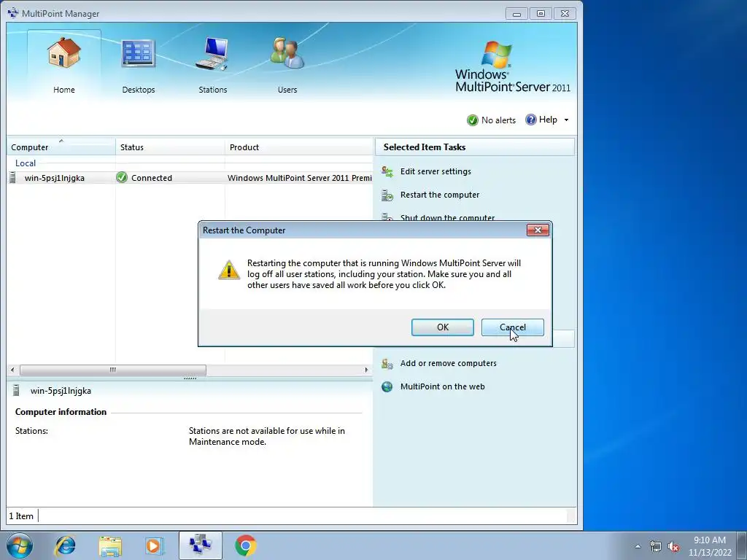Click Windows MultiPoint Server 2011 Premi cell

(299, 178)
